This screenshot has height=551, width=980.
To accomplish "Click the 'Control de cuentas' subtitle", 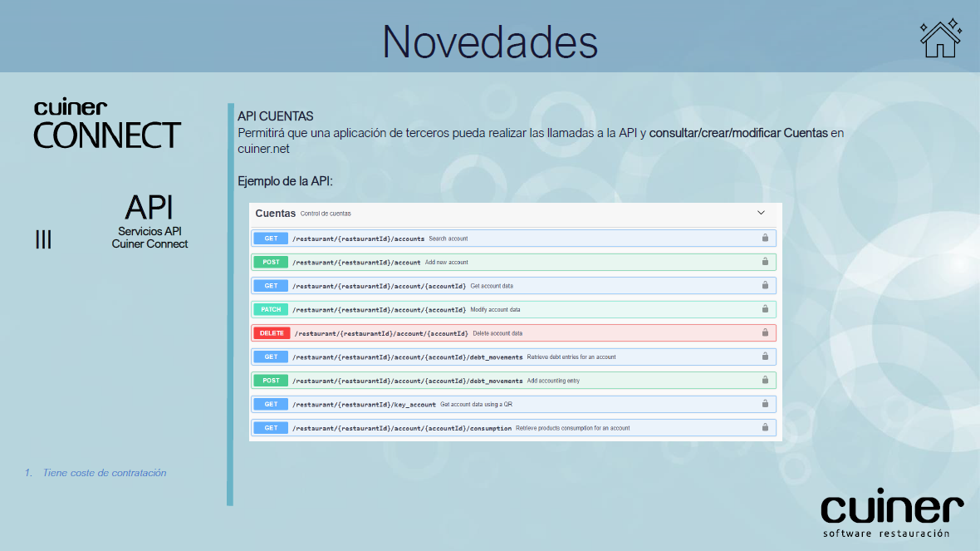I will coord(326,214).
